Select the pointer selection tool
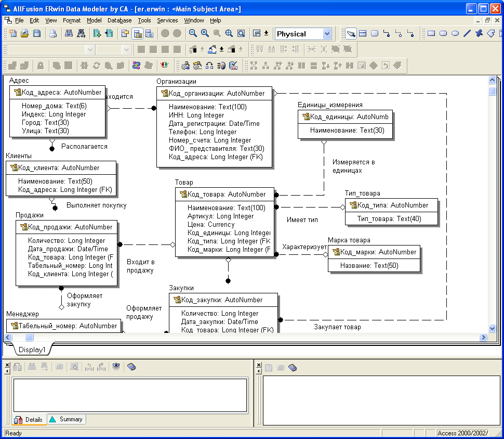Viewport: 504px width, 439px height. pos(351,33)
